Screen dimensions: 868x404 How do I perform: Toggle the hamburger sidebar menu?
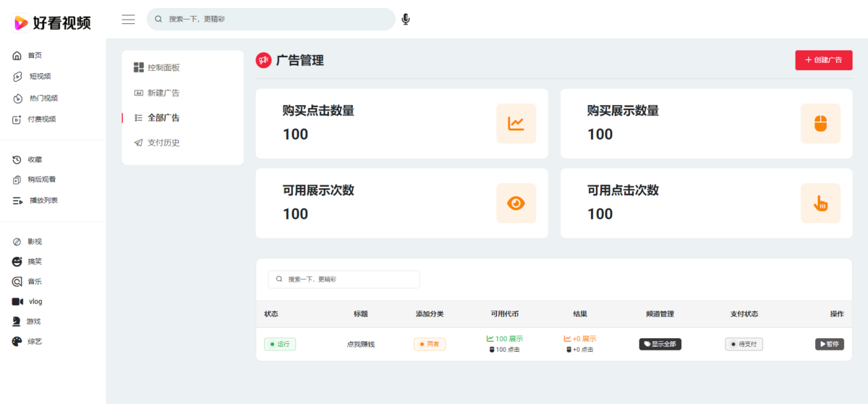tap(128, 20)
